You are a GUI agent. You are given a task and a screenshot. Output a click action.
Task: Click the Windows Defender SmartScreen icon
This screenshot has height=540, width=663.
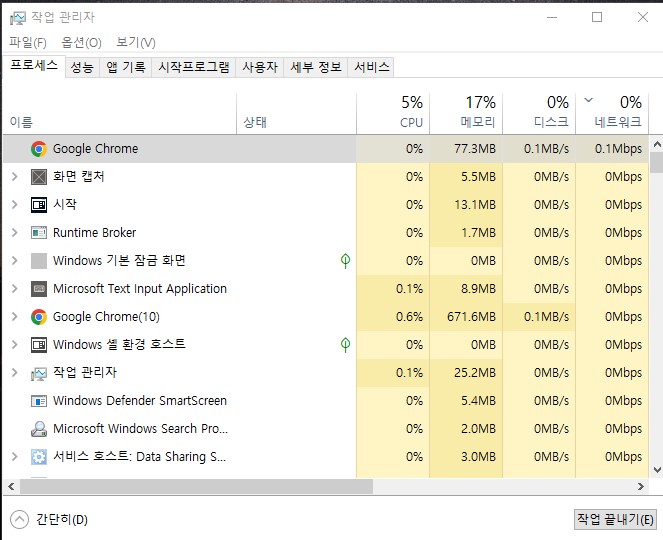pos(39,400)
